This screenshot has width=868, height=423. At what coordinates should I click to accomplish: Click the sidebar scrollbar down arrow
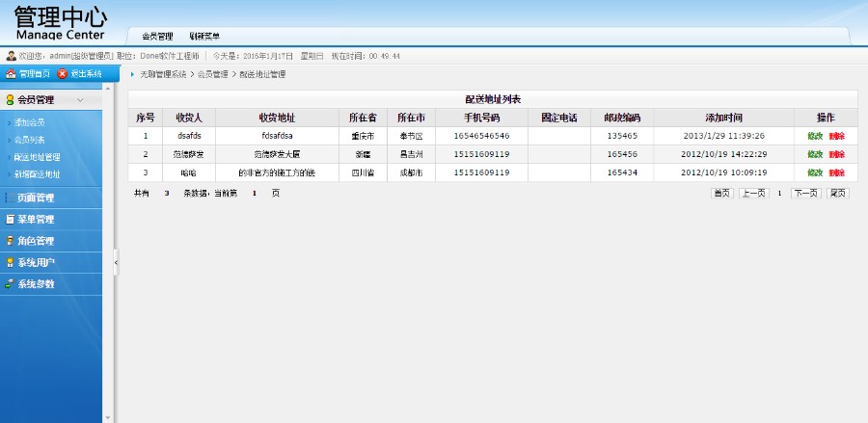(108, 418)
